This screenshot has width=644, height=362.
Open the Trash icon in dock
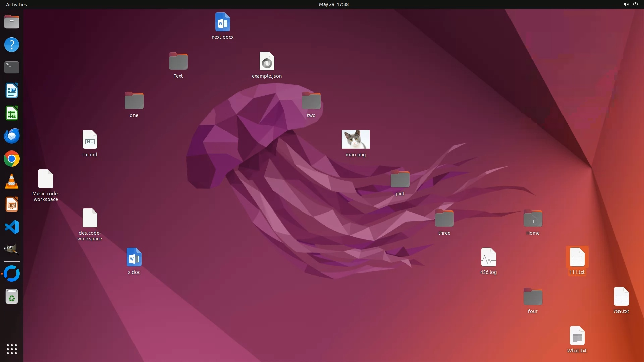coord(12,297)
